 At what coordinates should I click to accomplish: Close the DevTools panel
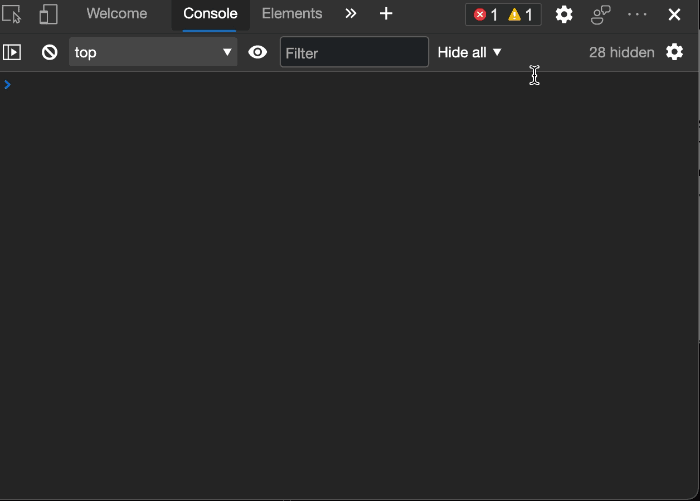(x=674, y=15)
